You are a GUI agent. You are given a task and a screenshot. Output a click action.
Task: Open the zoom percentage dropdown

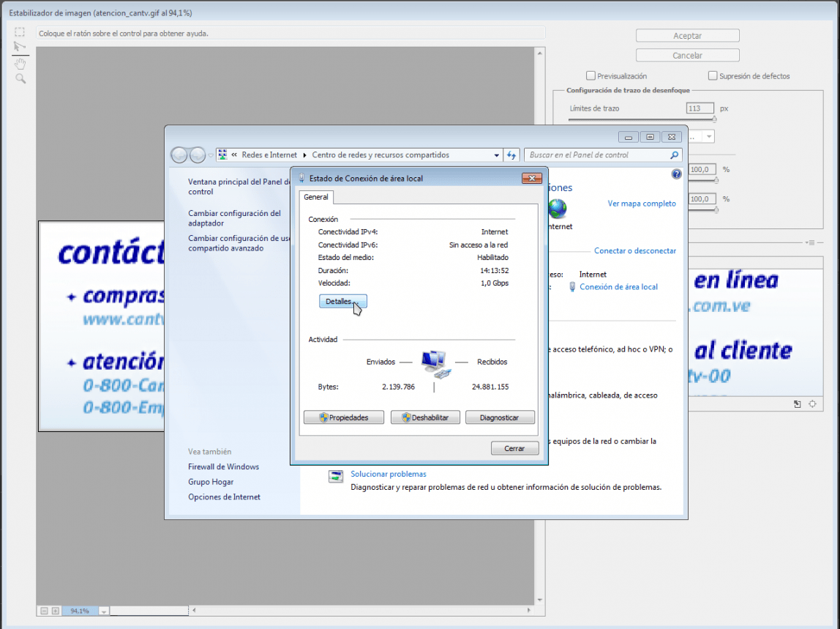103,610
